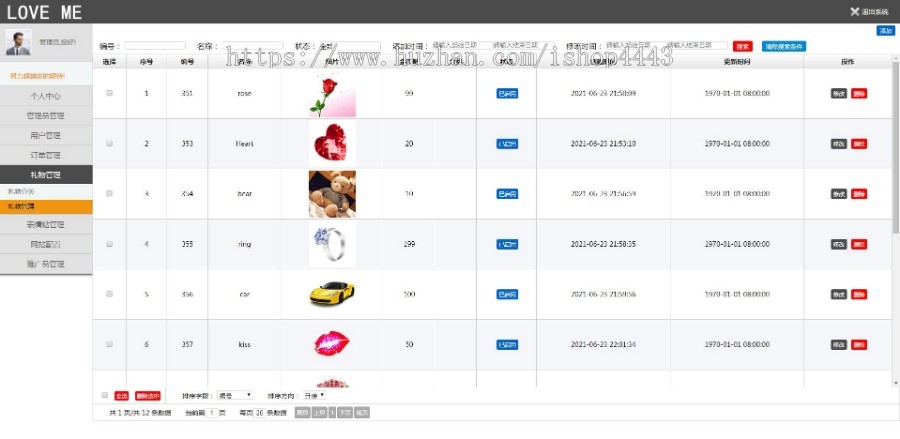The width and height of the screenshot is (900, 439).
Task: Focus the current page number field
Action: pos(212,413)
